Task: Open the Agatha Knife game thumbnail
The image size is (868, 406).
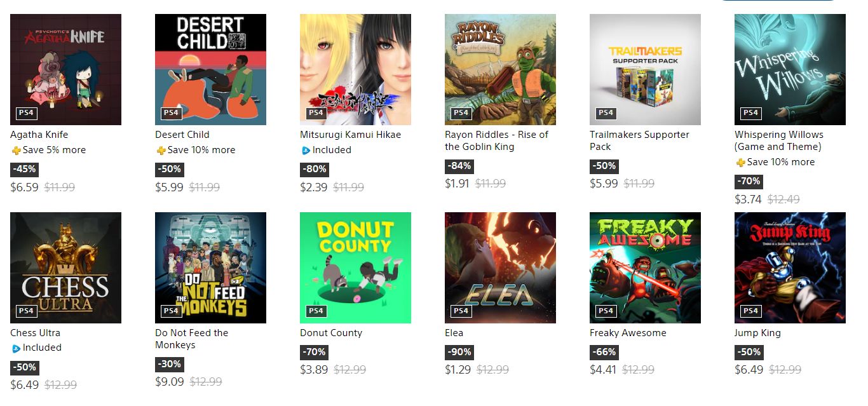Action: click(x=65, y=69)
